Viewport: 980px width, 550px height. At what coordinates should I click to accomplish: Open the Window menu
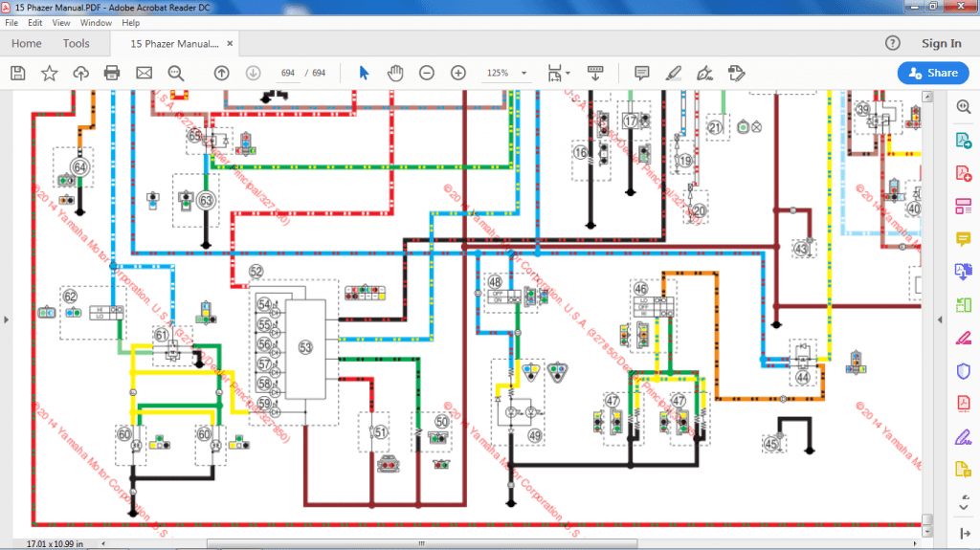pyautogui.click(x=96, y=23)
